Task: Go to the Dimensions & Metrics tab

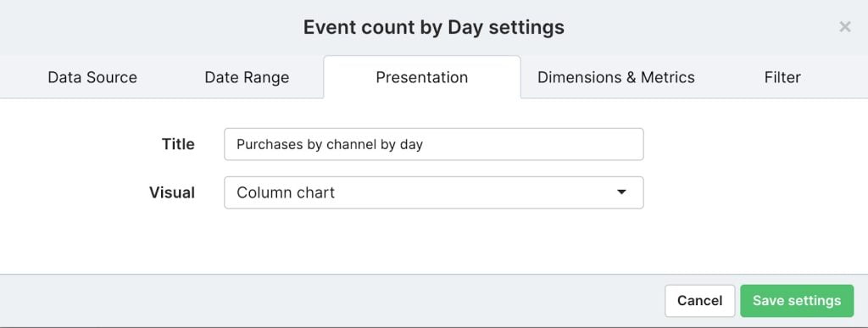Action: point(616,77)
